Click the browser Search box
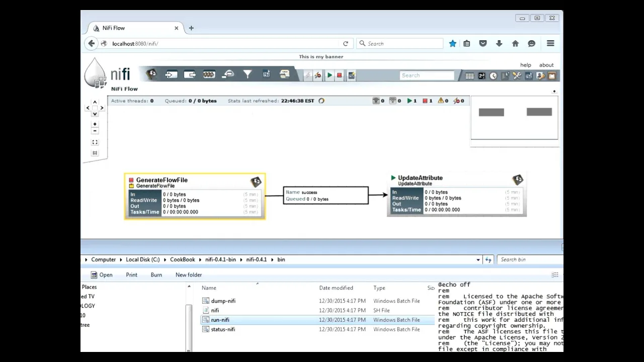Screen dimensions: 644x362 400,44
